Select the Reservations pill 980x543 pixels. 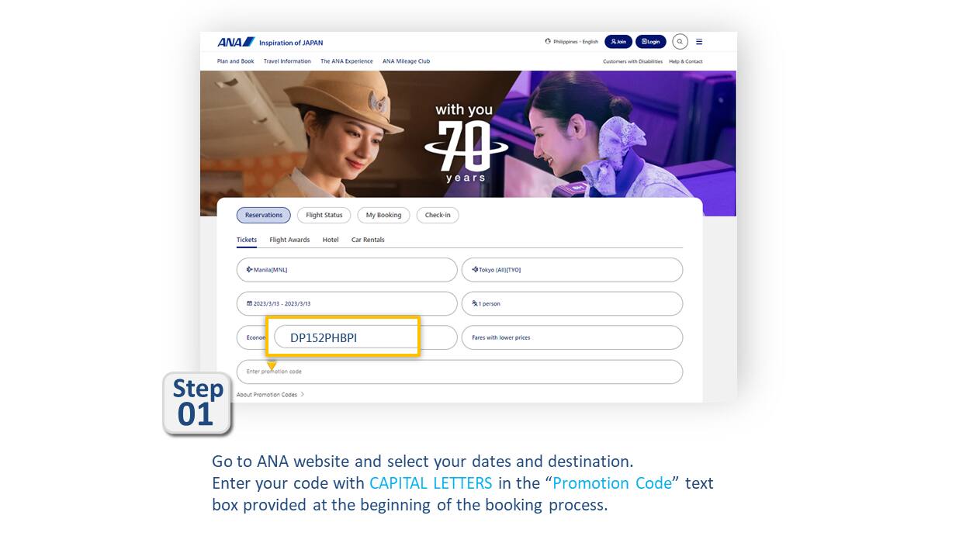coord(264,215)
